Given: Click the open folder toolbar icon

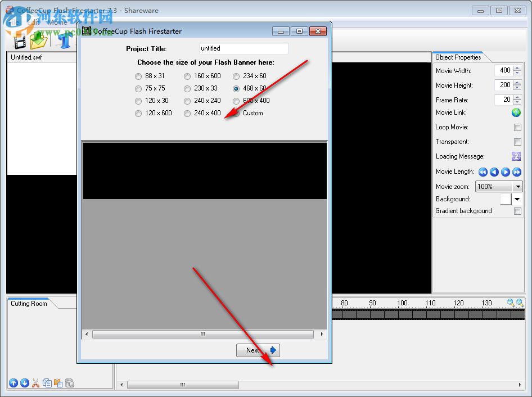Looking at the screenshot, I should 38,40.
